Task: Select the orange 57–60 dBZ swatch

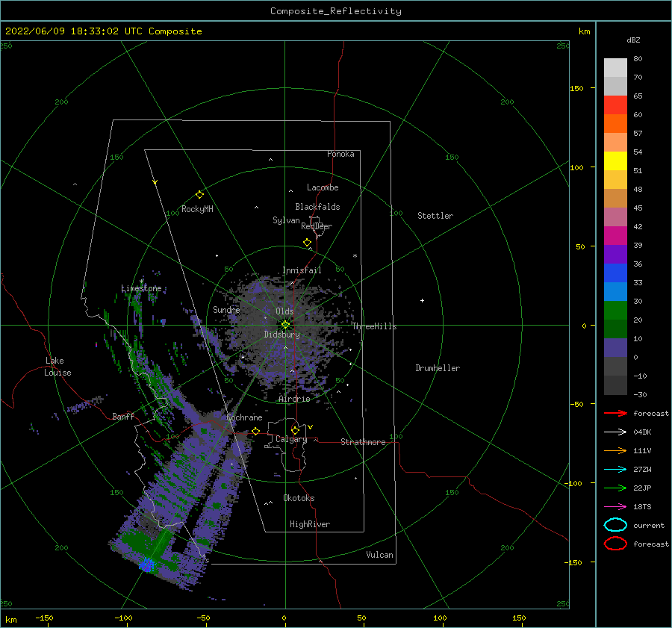Action: pos(615,123)
